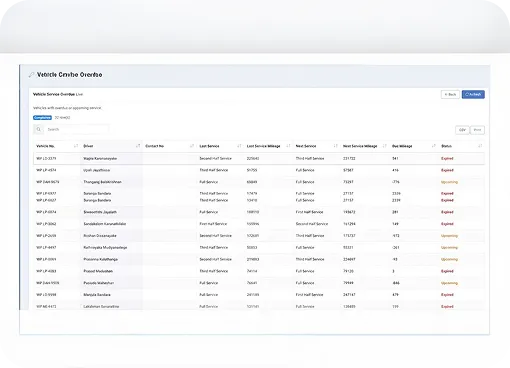Click Upcoming status in the -261 row

tap(449, 248)
